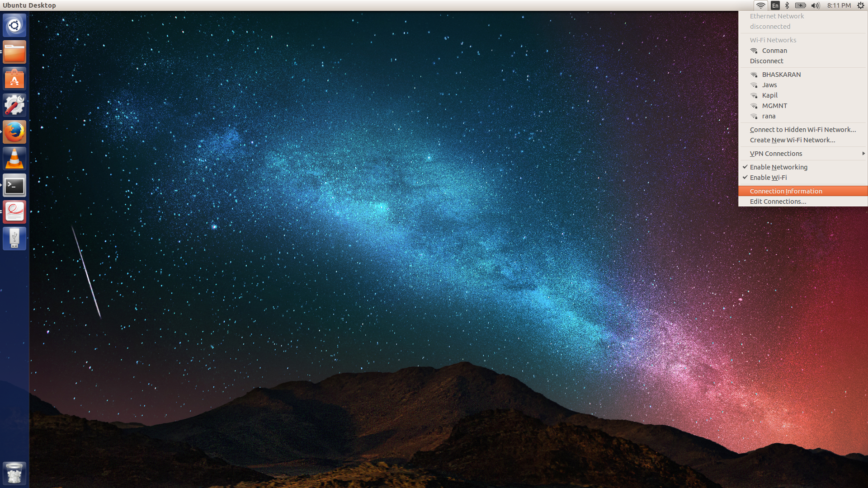Open the Terminal application
The width and height of the screenshot is (868, 488).
pos(14,185)
